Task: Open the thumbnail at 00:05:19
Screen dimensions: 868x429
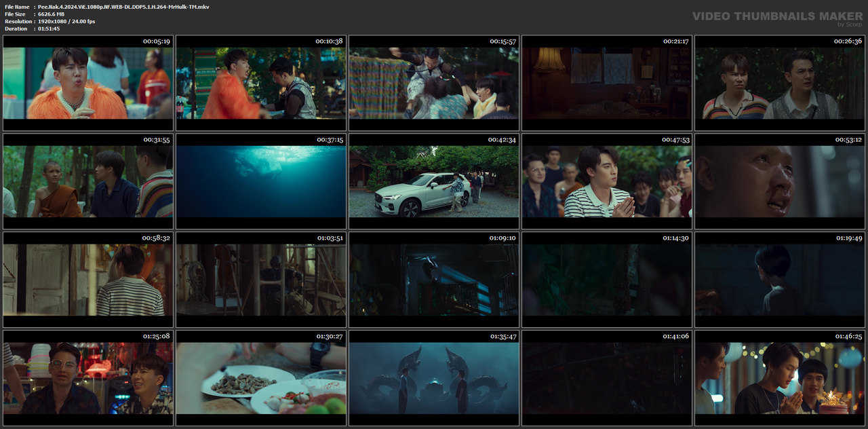Action: (88, 83)
